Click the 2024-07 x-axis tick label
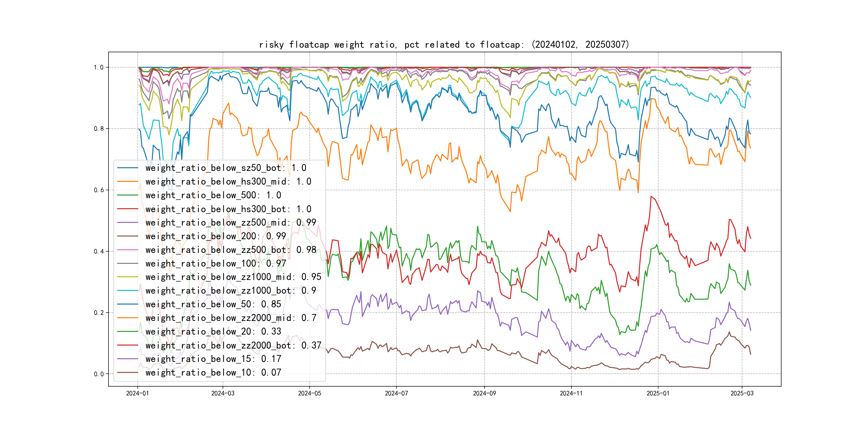The height and width of the screenshot is (434, 868). tap(396, 394)
